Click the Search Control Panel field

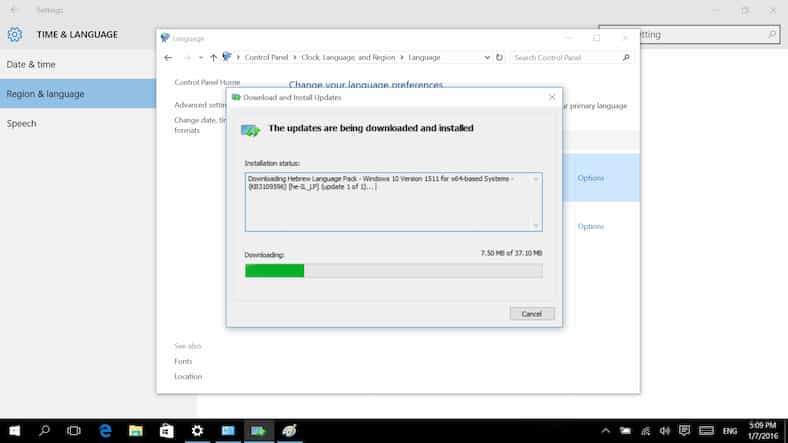[x=565, y=58]
